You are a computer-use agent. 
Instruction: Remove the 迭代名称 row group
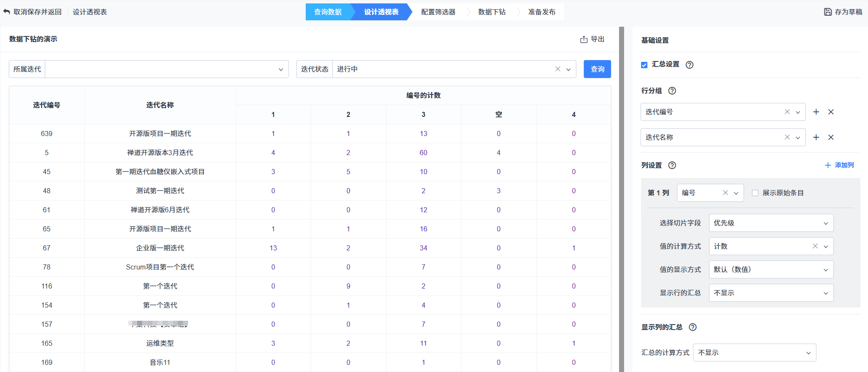point(831,137)
